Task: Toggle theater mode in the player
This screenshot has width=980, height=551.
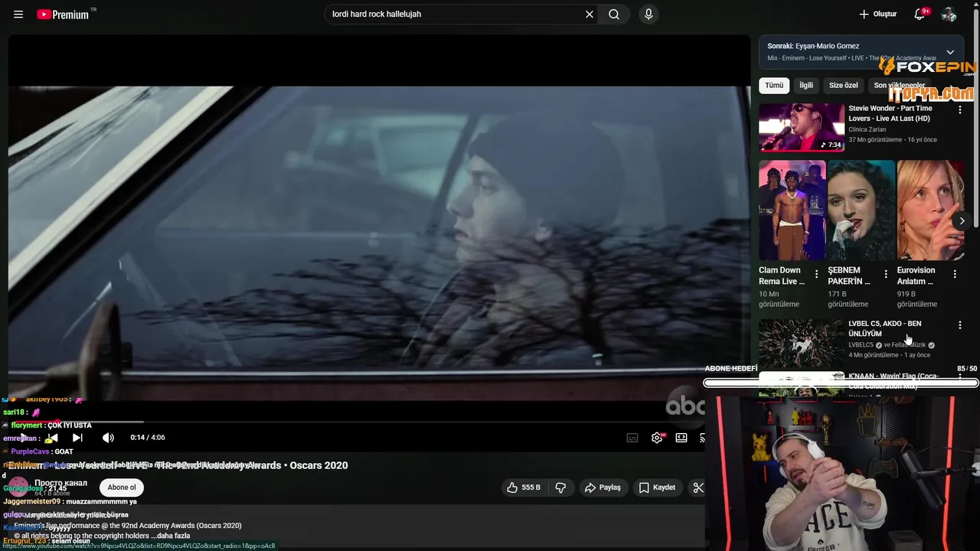Action: click(x=681, y=438)
